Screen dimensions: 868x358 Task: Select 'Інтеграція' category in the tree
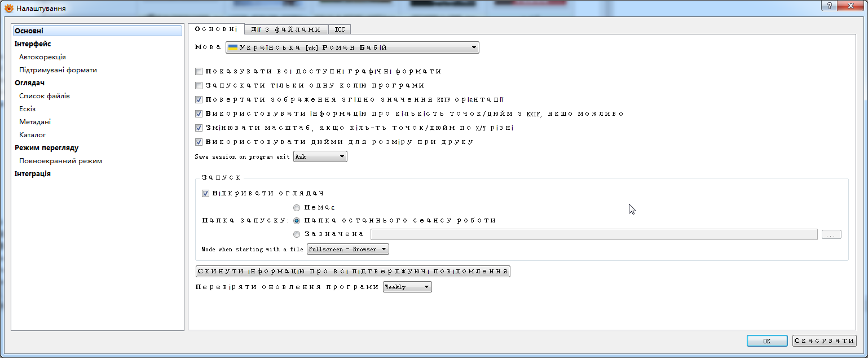(33, 174)
